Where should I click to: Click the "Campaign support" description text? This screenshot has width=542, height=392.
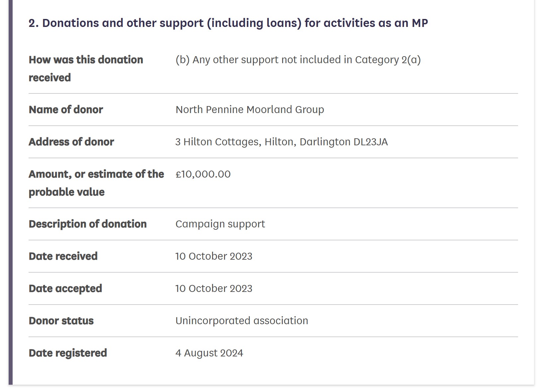[220, 224]
